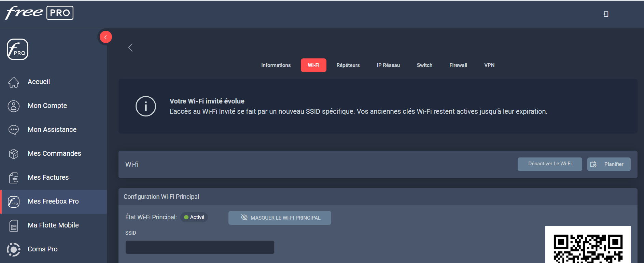Collapse the sidebar with red arrow button

(x=106, y=37)
